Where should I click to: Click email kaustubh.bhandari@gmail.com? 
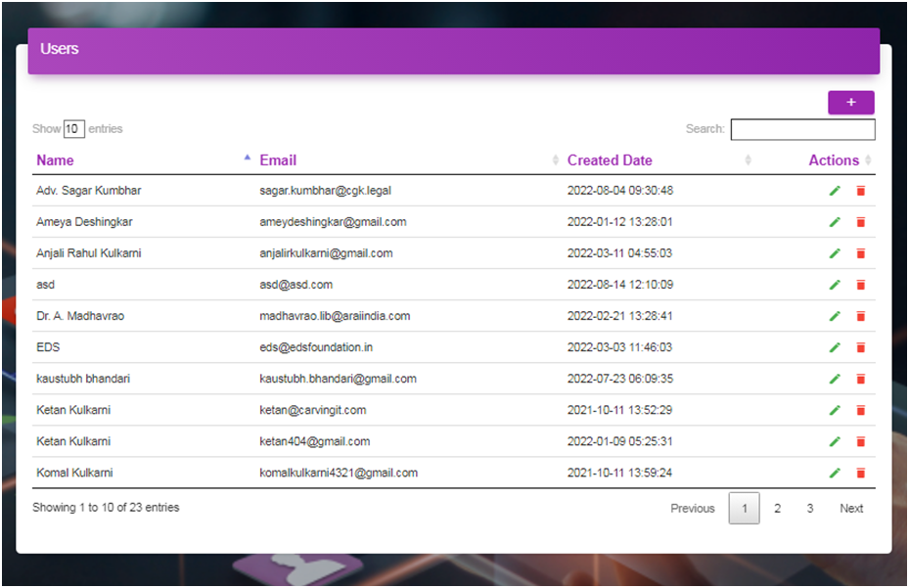coord(338,379)
